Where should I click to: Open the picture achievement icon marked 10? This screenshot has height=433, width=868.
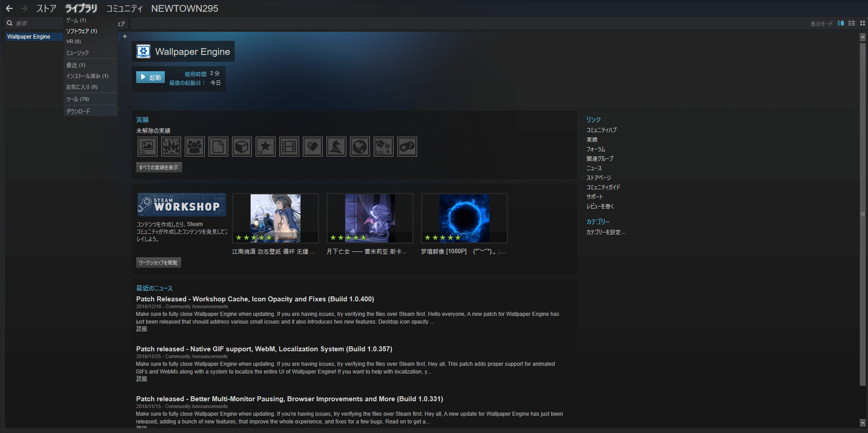click(x=148, y=147)
